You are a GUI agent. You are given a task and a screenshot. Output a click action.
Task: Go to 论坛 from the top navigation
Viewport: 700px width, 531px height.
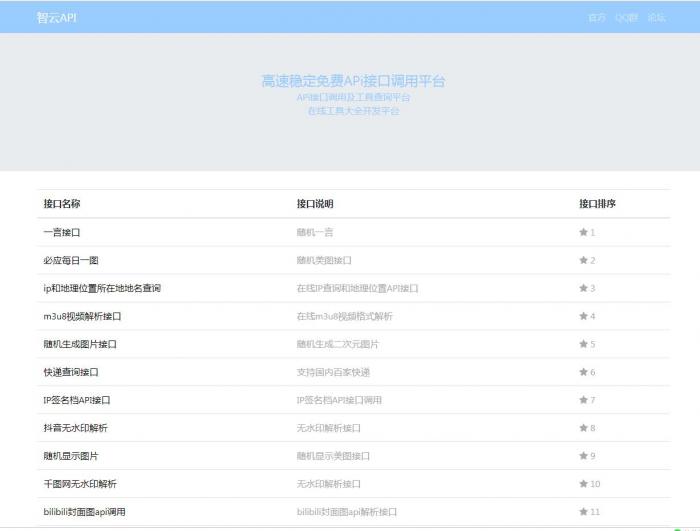point(656,17)
